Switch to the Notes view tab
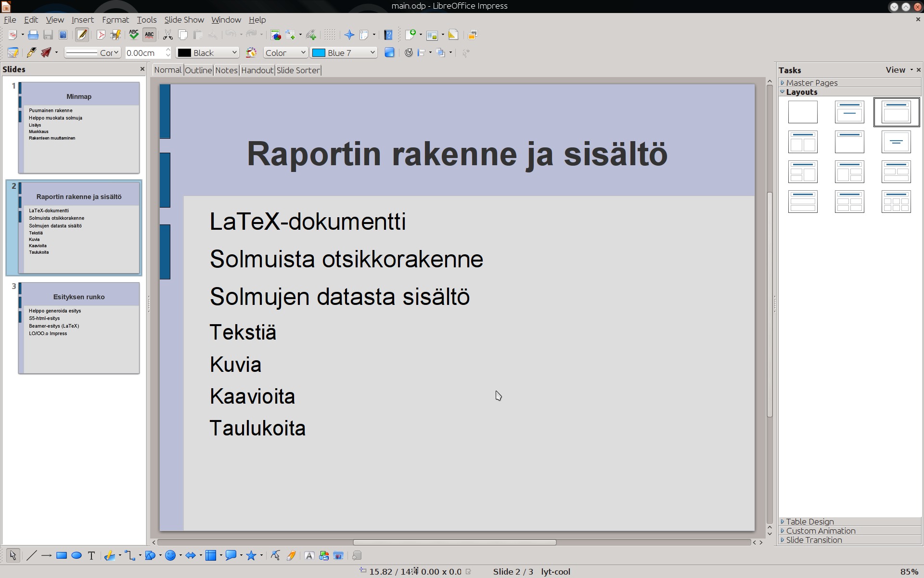 pos(226,70)
